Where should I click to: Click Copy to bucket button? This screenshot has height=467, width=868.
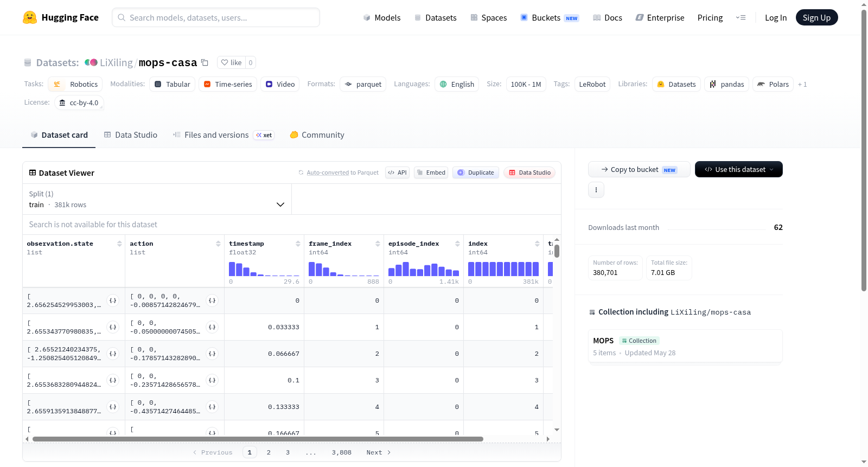639,169
